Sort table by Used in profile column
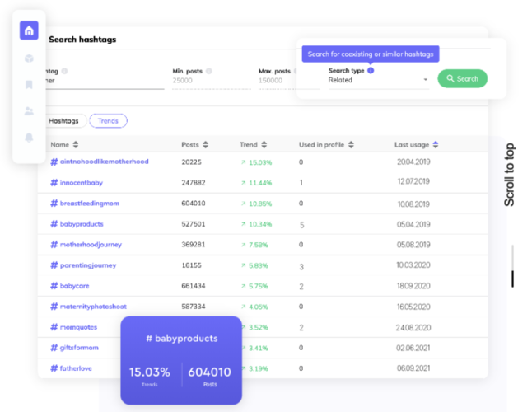 pos(351,145)
